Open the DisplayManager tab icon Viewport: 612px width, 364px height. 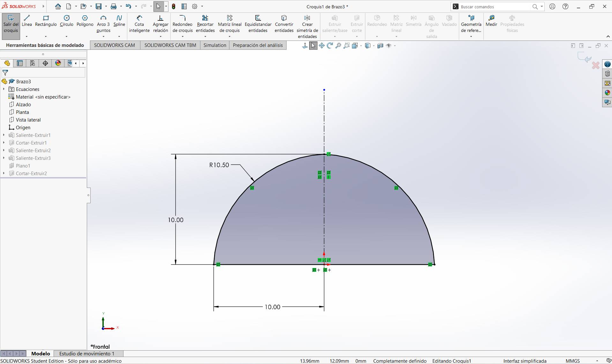coord(58,63)
